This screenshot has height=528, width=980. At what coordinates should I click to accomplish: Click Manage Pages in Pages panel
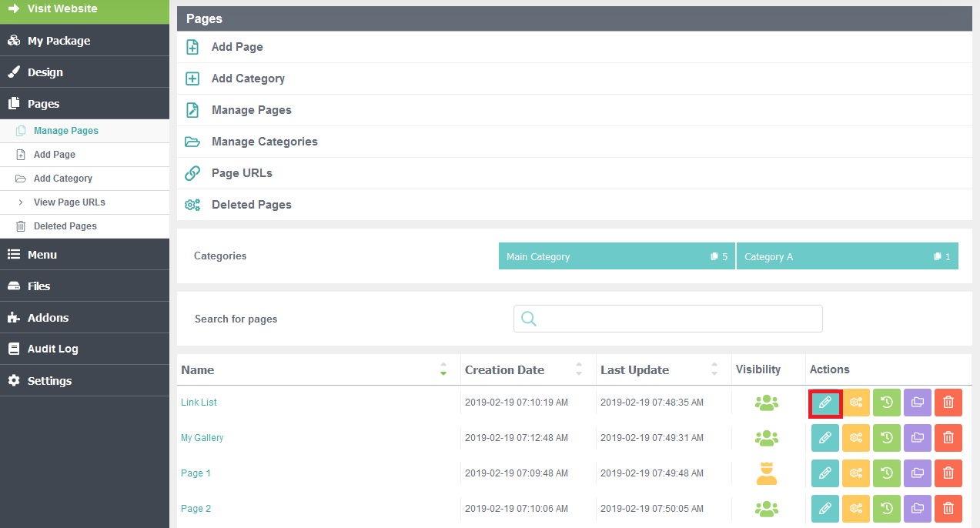click(574, 110)
